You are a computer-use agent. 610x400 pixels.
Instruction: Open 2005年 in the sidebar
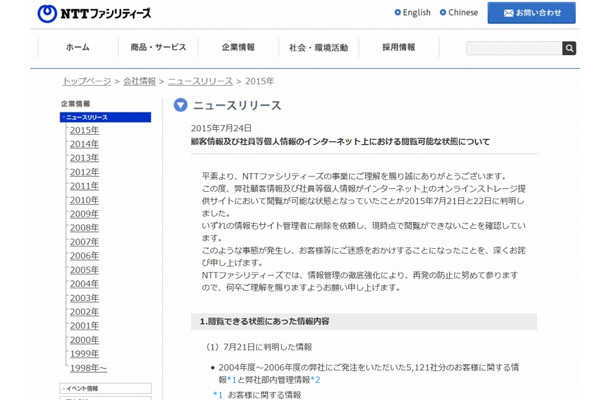84,270
